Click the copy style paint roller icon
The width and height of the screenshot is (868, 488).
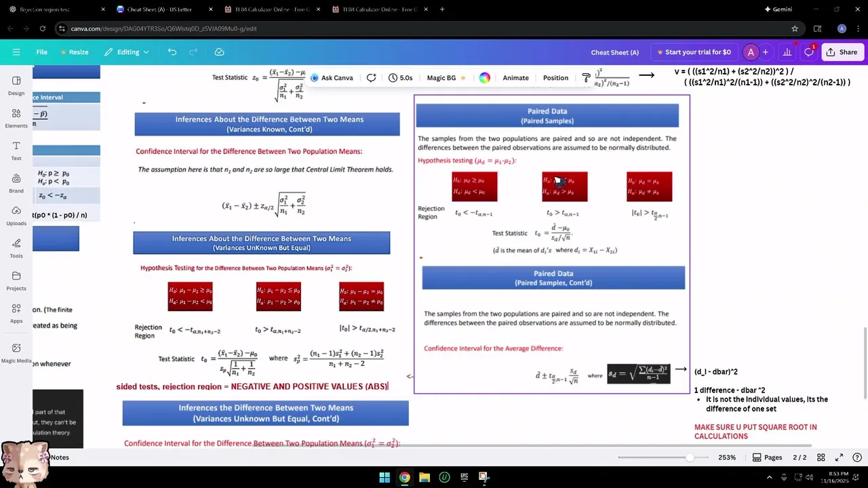587,78
